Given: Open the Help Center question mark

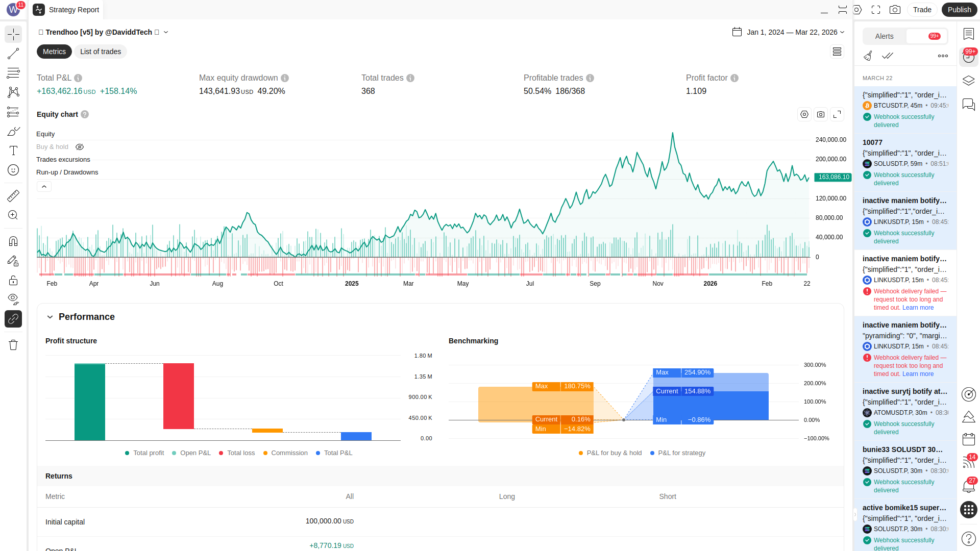Looking at the screenshot, I should 969,538.
